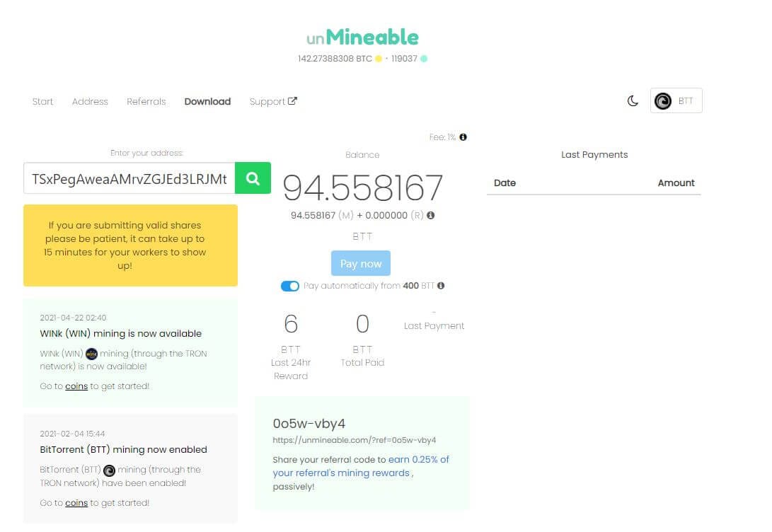
Task: Click the info icon after the balance breakdown
Action: (431, 215)
